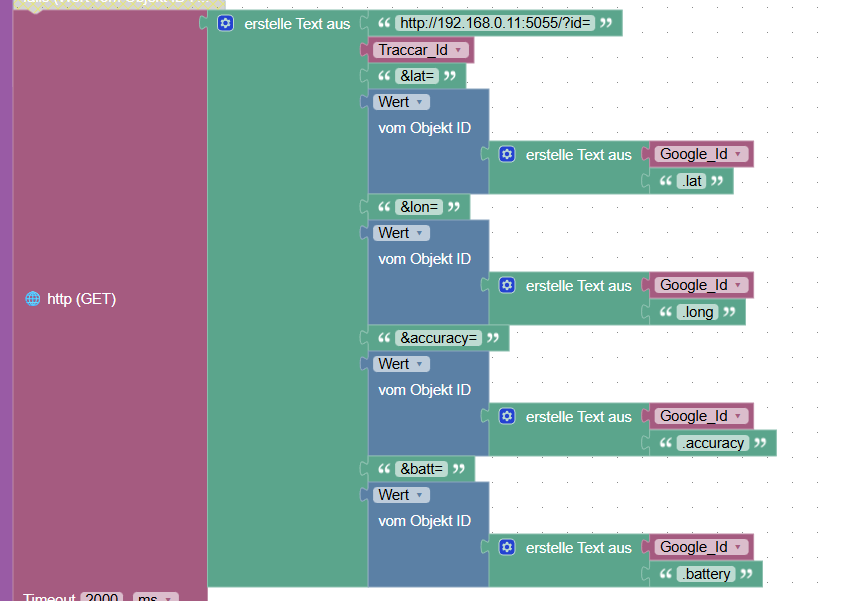Open Wert dropdown below &lon= block
Image resolution: width=842 pixels, height=601 pixels.
(401, 233)
